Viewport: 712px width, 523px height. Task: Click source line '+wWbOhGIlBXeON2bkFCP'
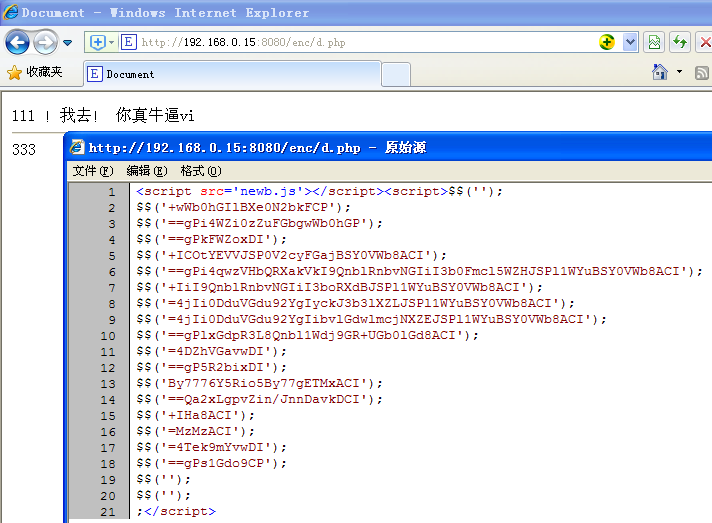point(243,207)
